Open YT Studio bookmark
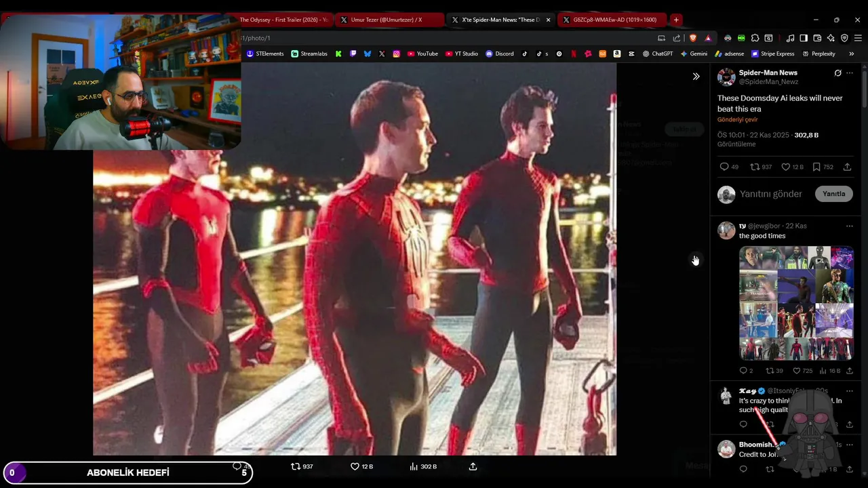Viewport: 868px width, 488px height. pos(461,54)
